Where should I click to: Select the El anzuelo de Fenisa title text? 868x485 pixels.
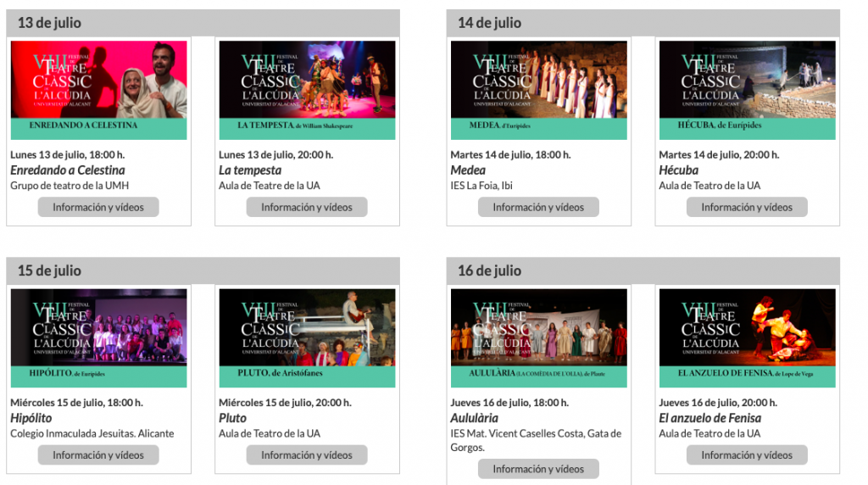click(709, 418)
